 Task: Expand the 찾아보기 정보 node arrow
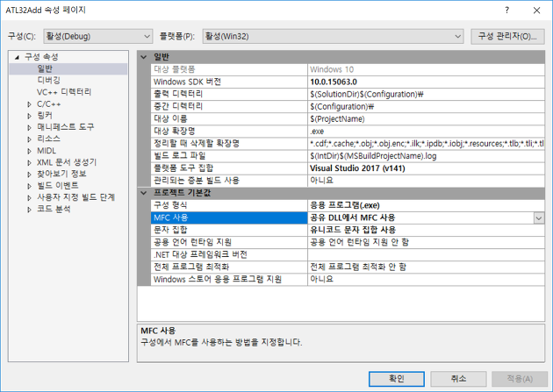pos(29,174)
